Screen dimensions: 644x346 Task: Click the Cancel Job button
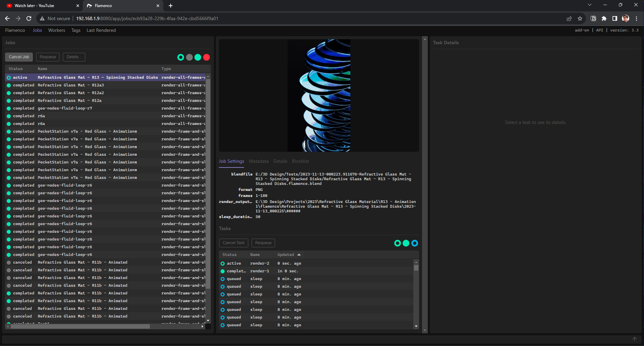18,57
